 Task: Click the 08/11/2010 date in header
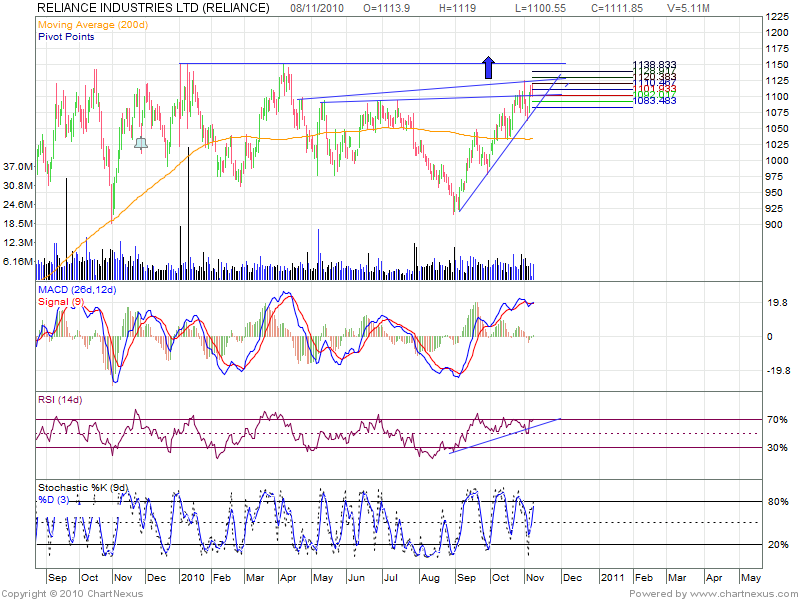tap(317, 8)
